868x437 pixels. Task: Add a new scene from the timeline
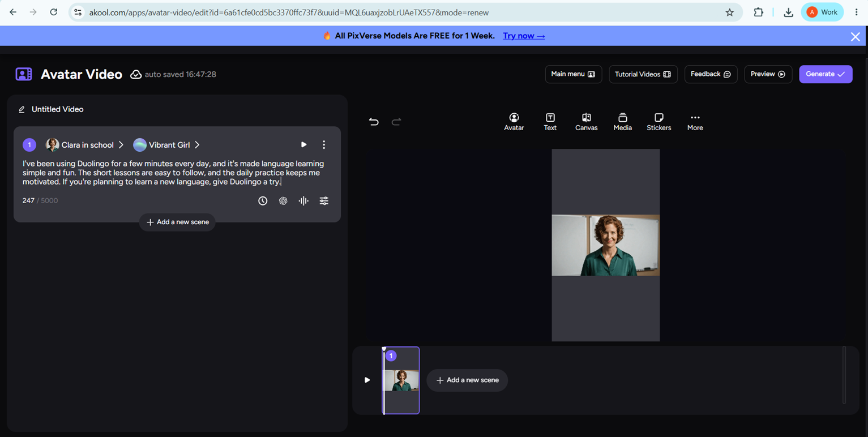pyautogui.click(x=467, y=380)
